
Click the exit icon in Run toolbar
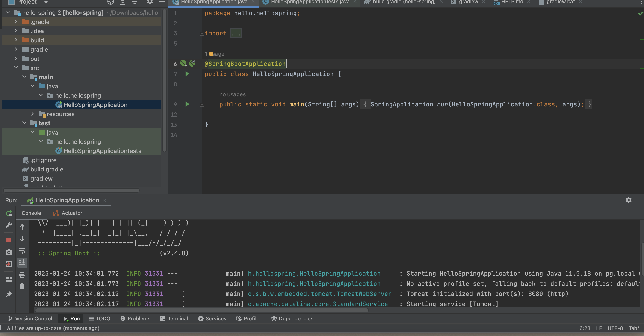pos(9,264)
